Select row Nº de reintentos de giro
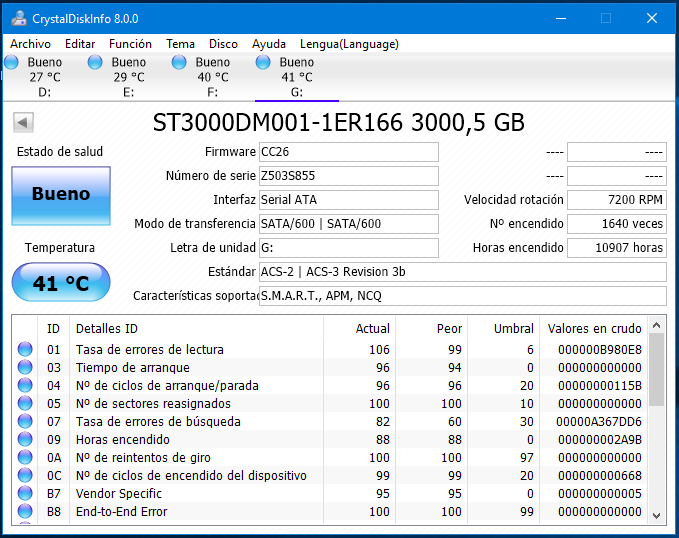This screenshot has width=679, height=538. 330,457
